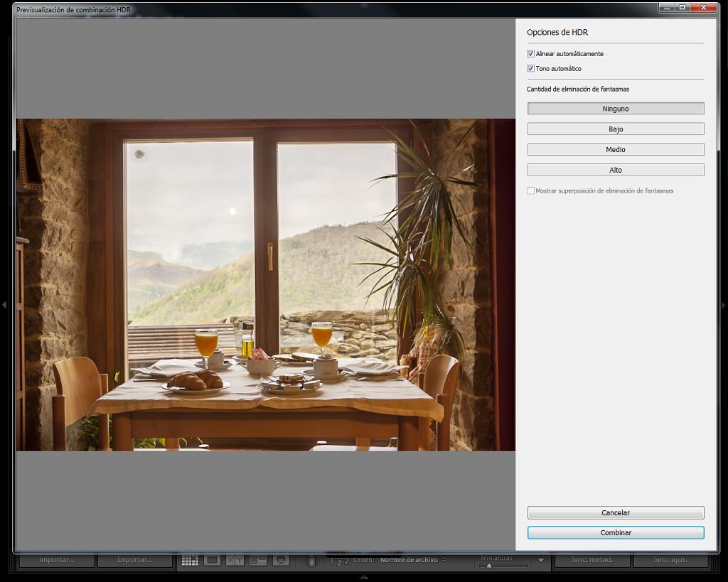Expand left panel arrow in Lightroom
Viewport: 728px width, 582px height.
tap(4, 305)
